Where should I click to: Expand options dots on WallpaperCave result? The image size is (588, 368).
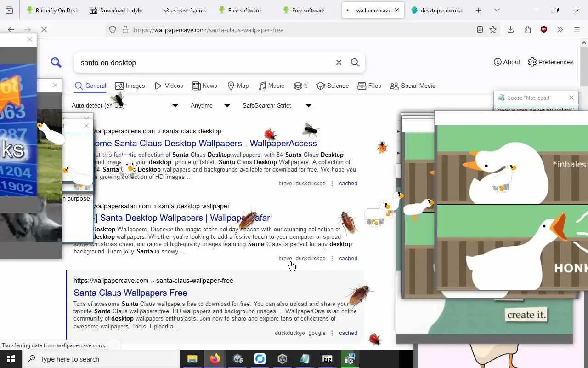tap(332, 333)
